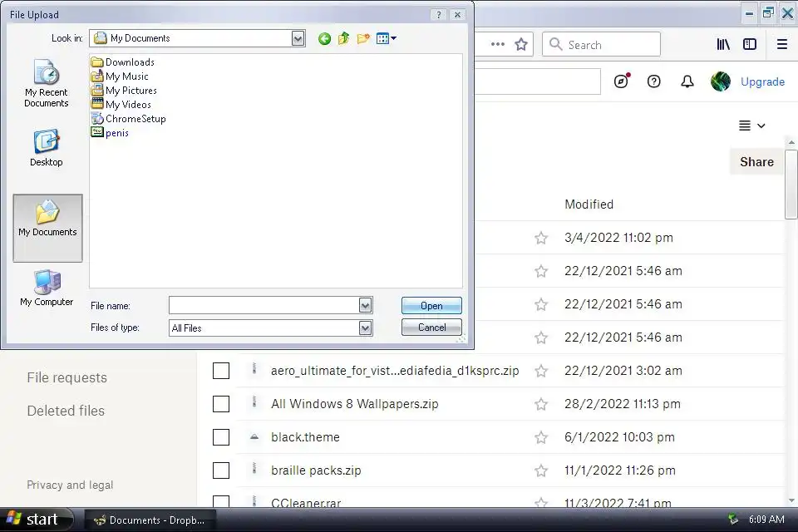Bookmark this page with the star icon

pos(520,44)
